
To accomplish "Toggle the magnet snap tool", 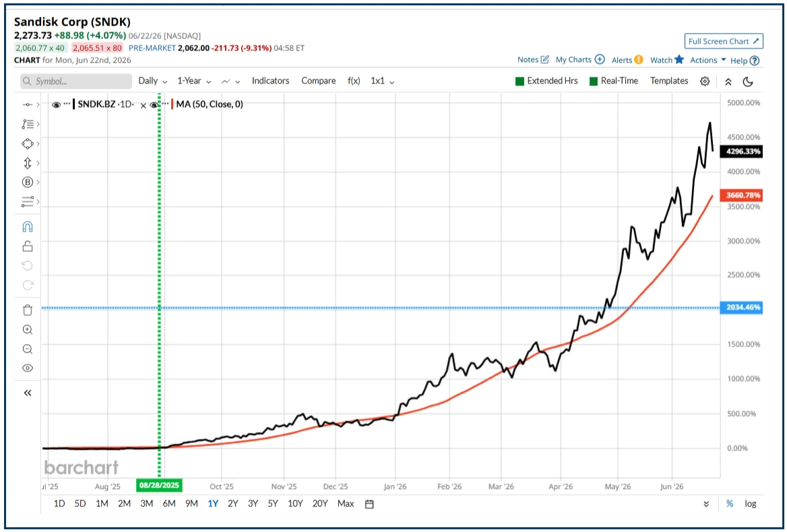I will [28, 227].
